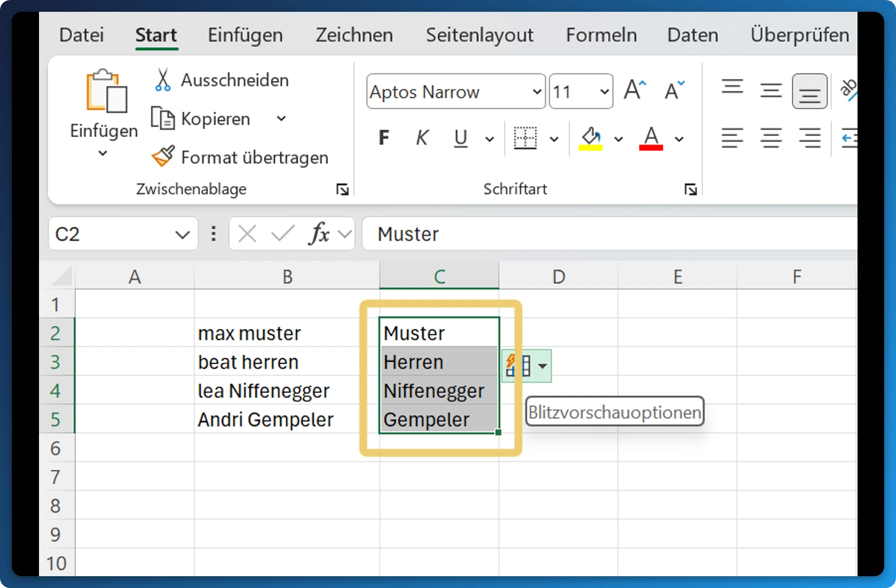This screenshot has width=896, height=588.
Task: Click the name box C2 field
Action: click(x=123, y=234)
